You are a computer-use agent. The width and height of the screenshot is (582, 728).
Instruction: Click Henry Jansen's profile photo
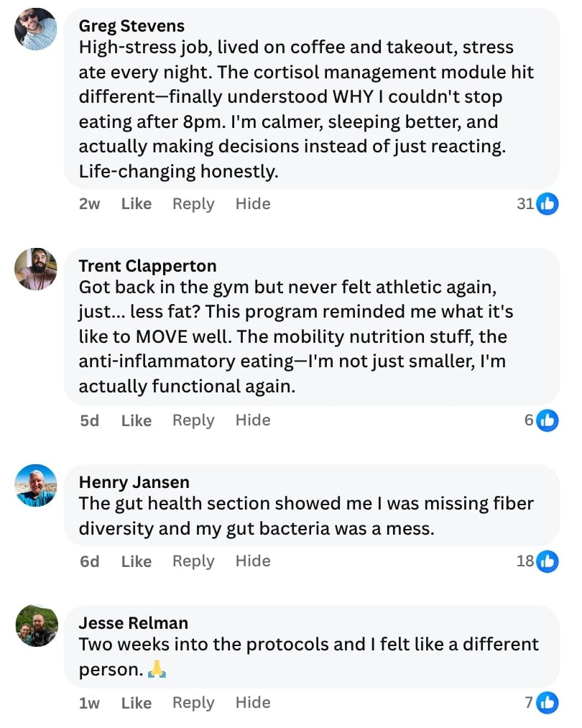tap(36, 485)
